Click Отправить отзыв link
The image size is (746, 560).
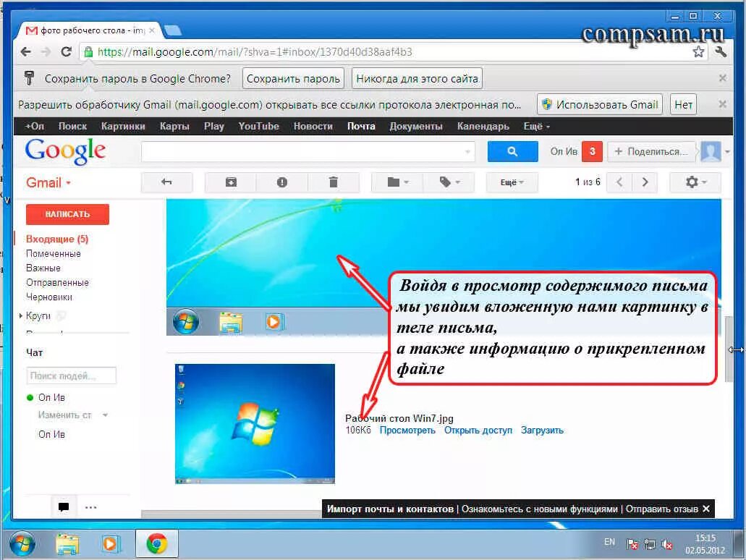[662, 509]
